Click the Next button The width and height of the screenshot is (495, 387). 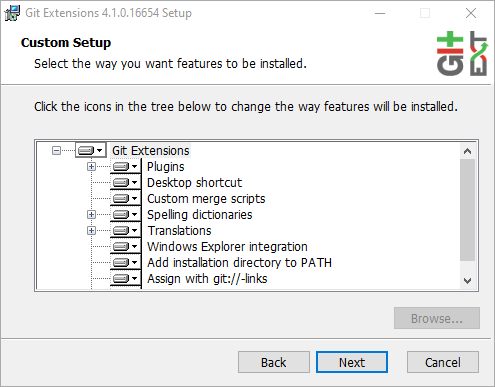352,362
